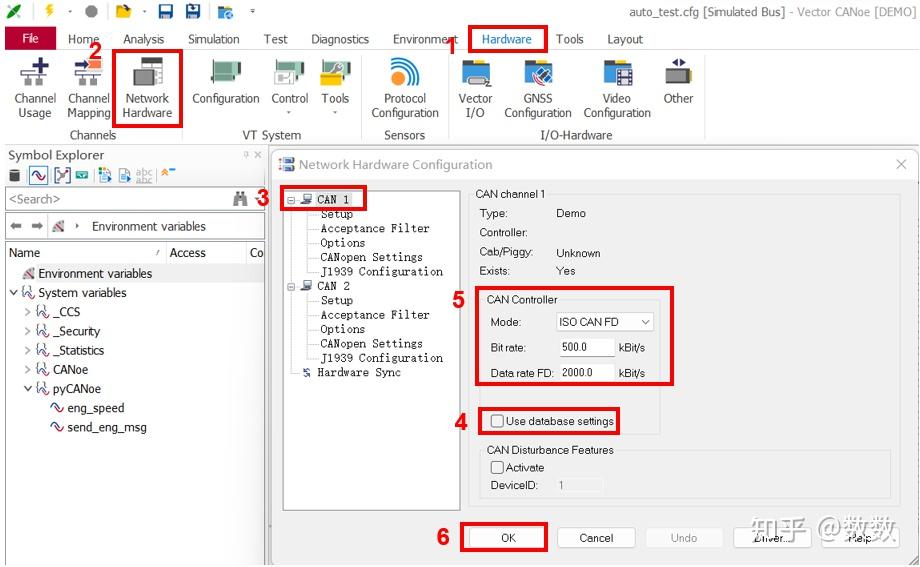Click the collapse-all arrows icon in Symbol Explorer
The height and width of the screenshot is (567, 920).
click(x=168, y=173)
